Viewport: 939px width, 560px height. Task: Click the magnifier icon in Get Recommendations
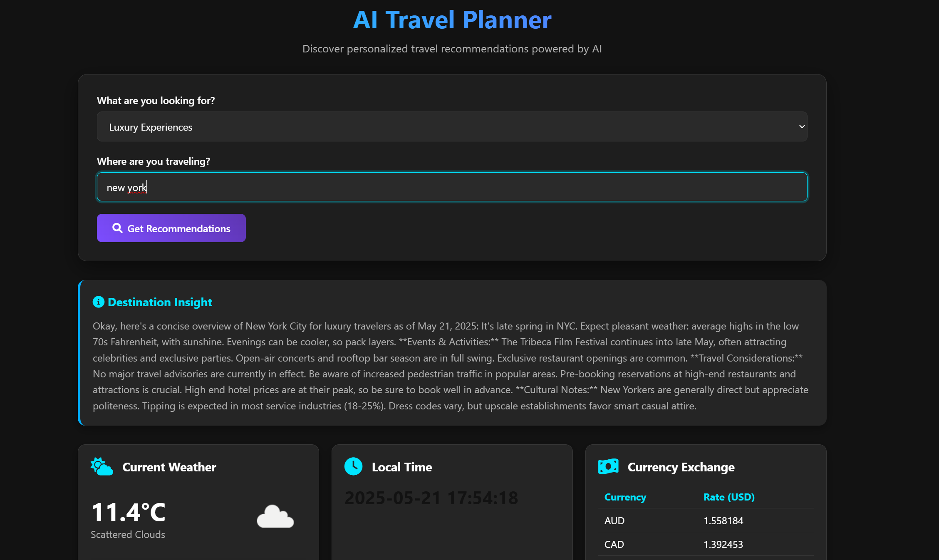(117, 228)
